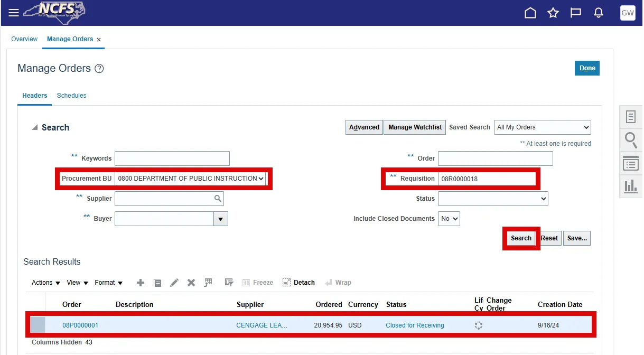The image size is (644, 355).
Task: Open the Include Closed Documents dropdown
Action: point(449,219)
